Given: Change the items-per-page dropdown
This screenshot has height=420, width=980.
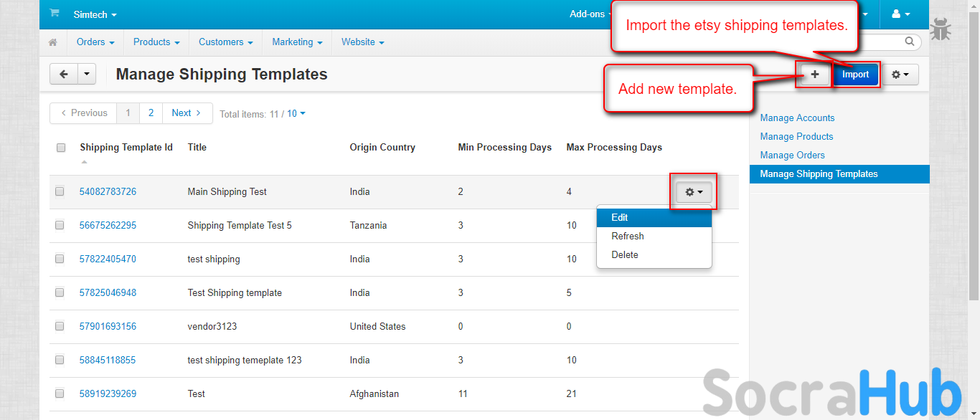Looking at the screenshot, I should (296, 113).
